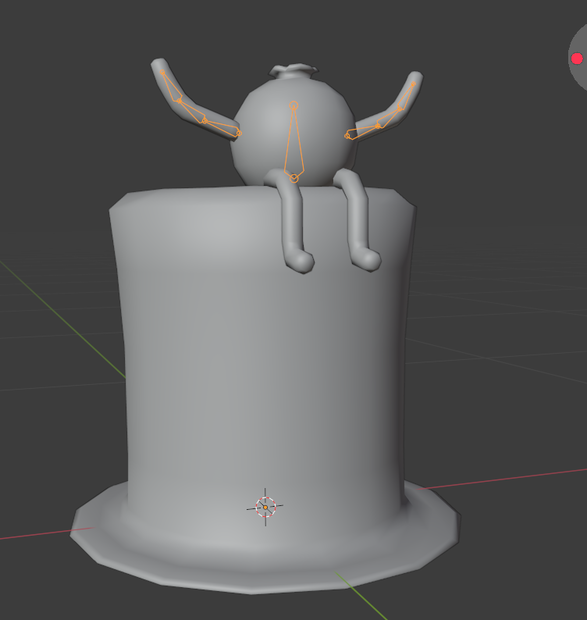Image resolution: width=587 pixels, height=620 pixels.
Task: Select the shoulder bone of the arm at viewer's left
Action: point(222,127)
